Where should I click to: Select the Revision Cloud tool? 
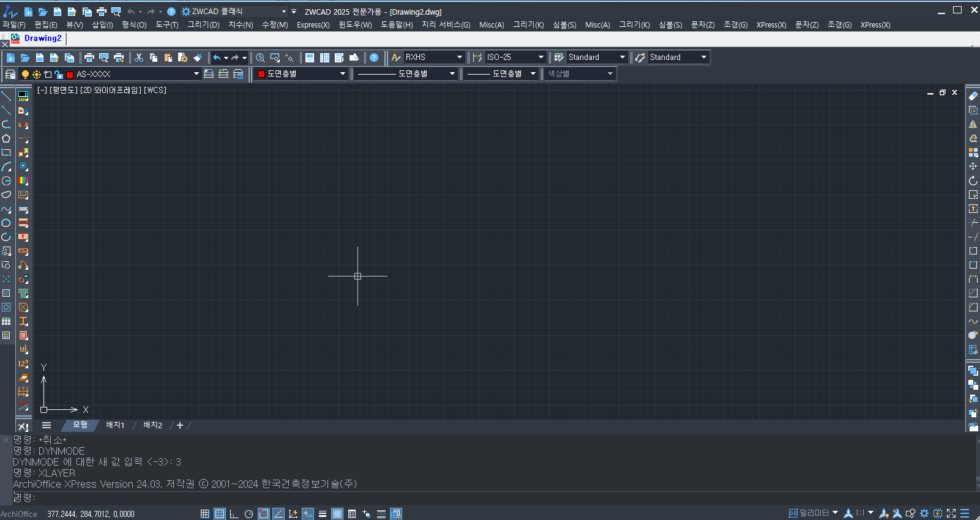(x=6, y=195)
